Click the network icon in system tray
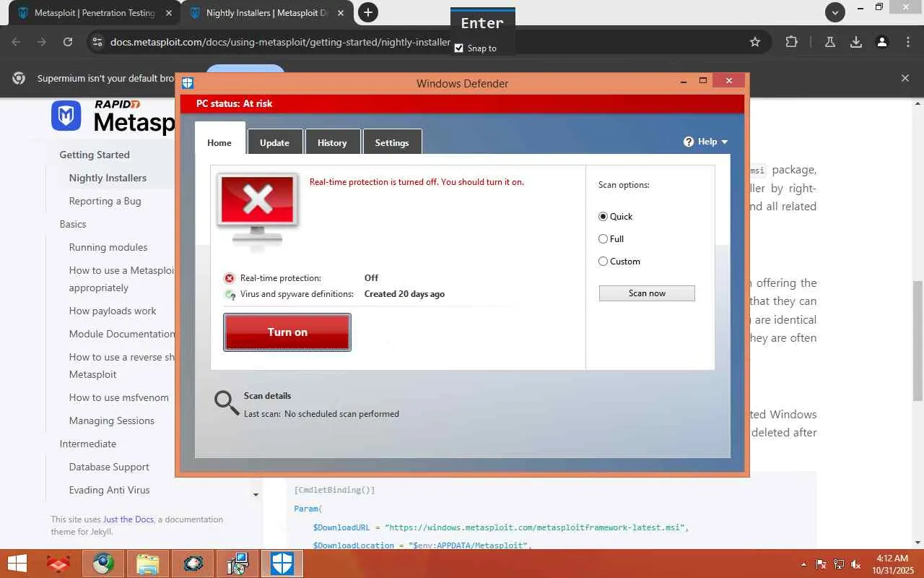 tap(839, 564)
